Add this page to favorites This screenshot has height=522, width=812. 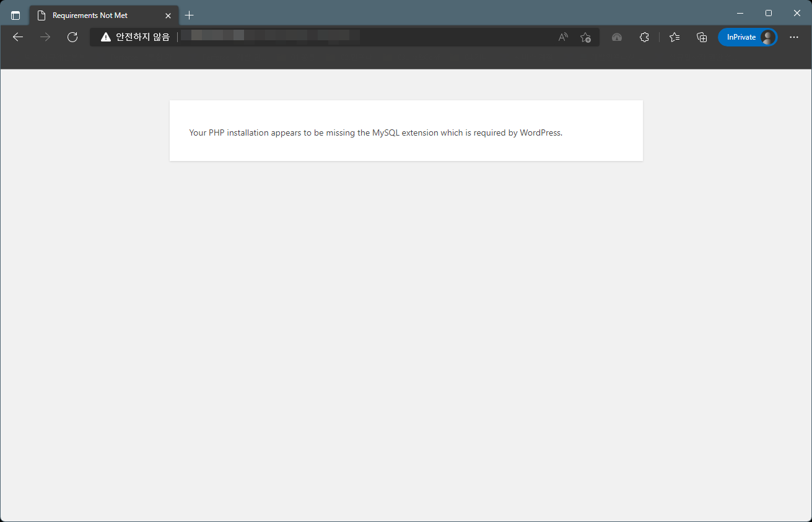[x=585, y=37]
